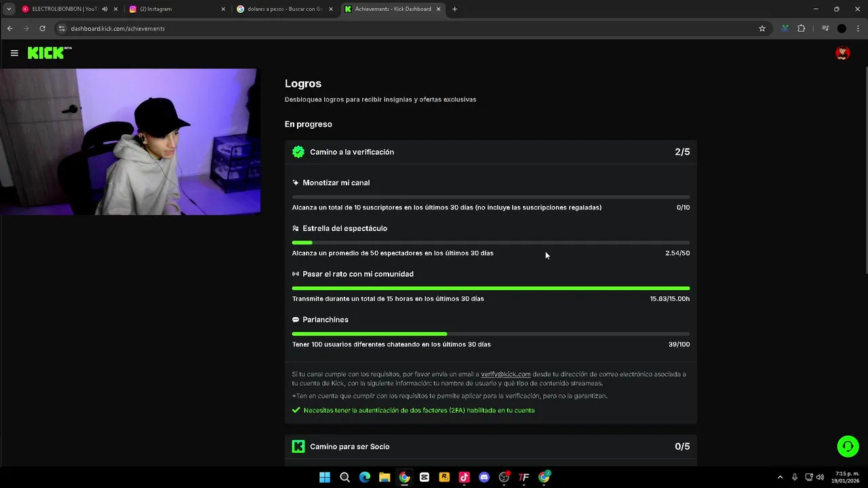Click the KICK logo
Image resolution: width=868 pixels, height=488 pixels.
50,53
